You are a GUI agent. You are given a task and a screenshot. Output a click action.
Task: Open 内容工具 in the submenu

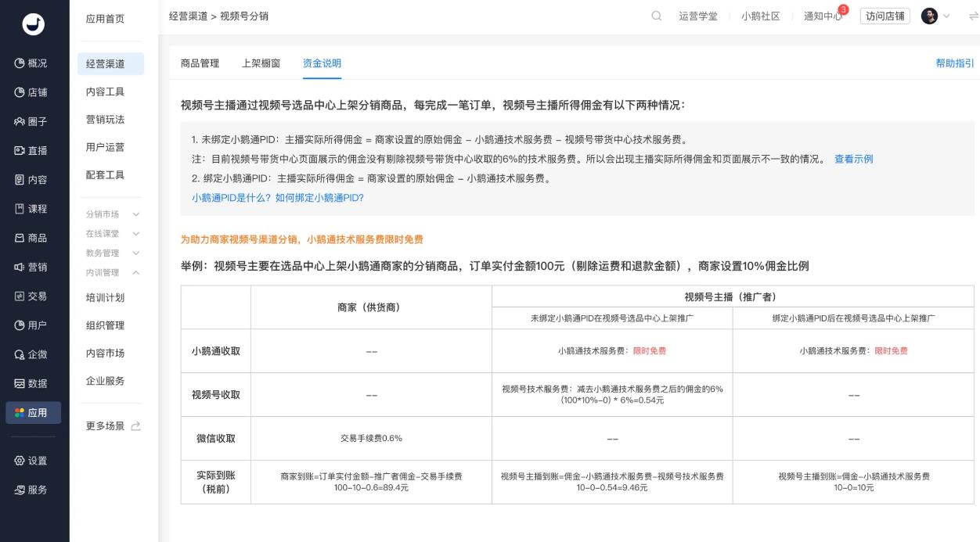(x=105, y=92)
